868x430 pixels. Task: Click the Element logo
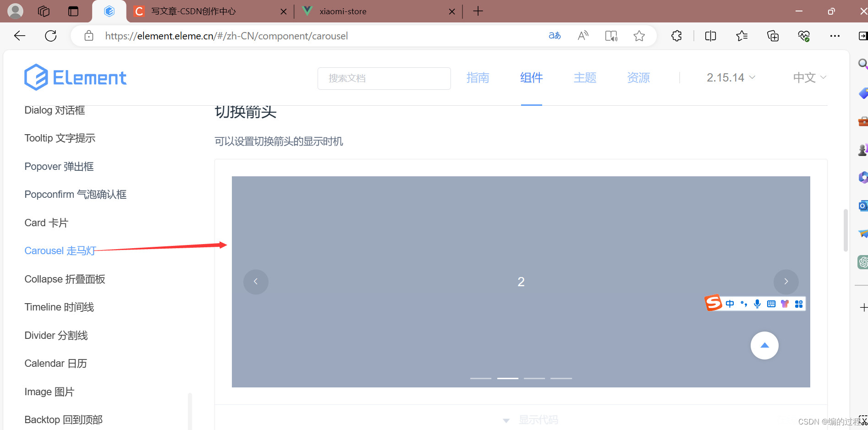(75, 77)
